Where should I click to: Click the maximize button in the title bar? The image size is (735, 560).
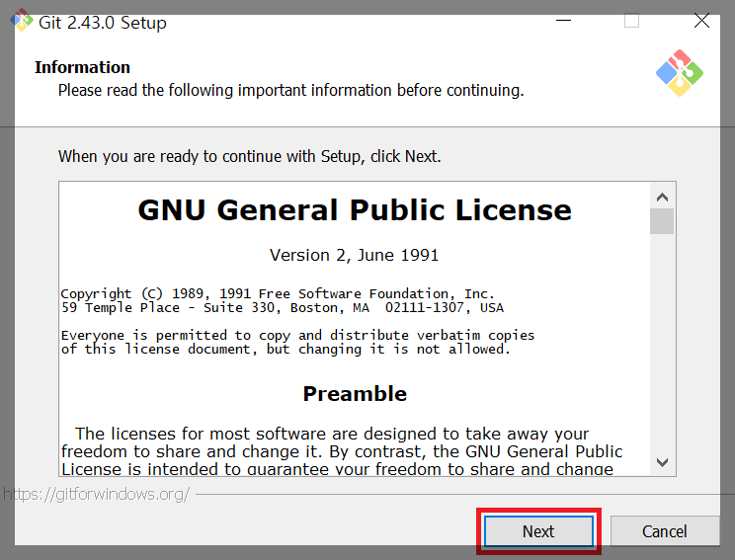631,20
